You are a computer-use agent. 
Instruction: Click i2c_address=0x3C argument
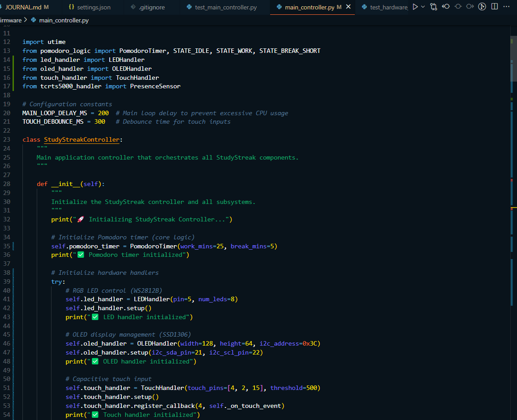tap(288, 343)
